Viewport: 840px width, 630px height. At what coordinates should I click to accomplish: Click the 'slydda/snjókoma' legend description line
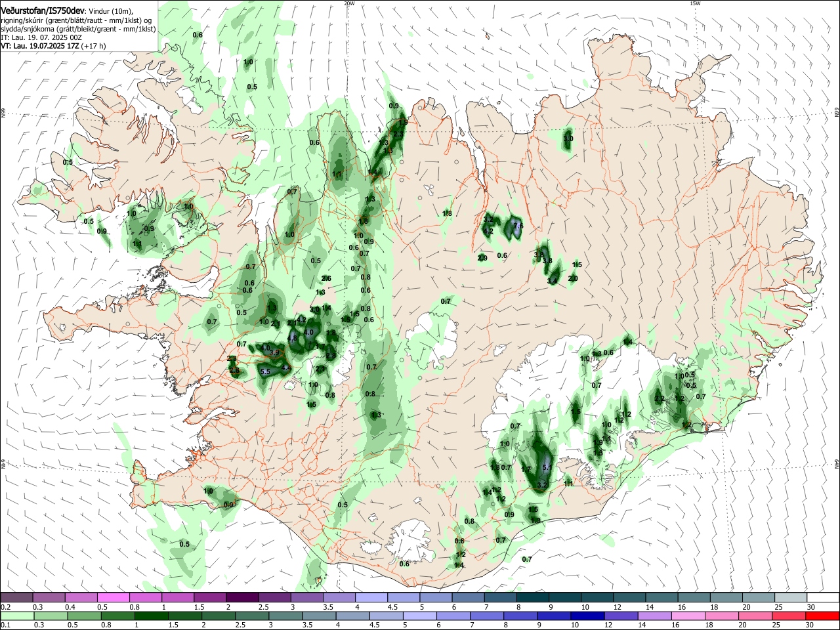point(78,29)
